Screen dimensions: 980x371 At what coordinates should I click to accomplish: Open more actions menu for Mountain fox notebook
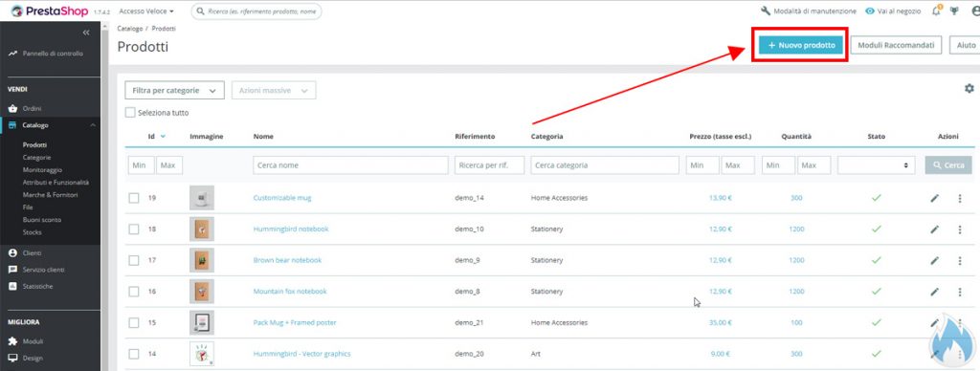(959, 292)
